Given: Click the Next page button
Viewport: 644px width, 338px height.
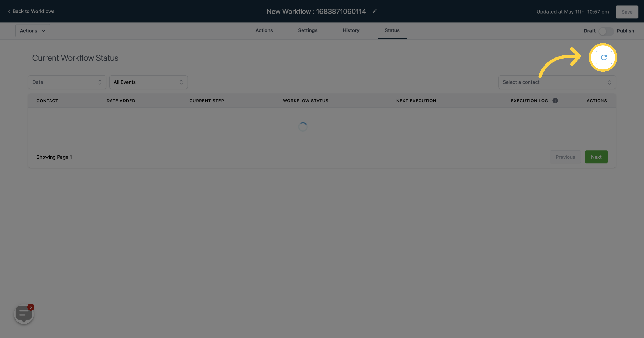Looking at the screenshot, I should 596,157.
